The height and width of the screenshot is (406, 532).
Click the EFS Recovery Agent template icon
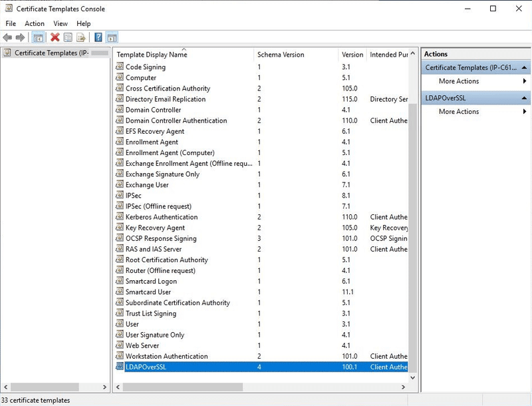(x=120, y=130)
